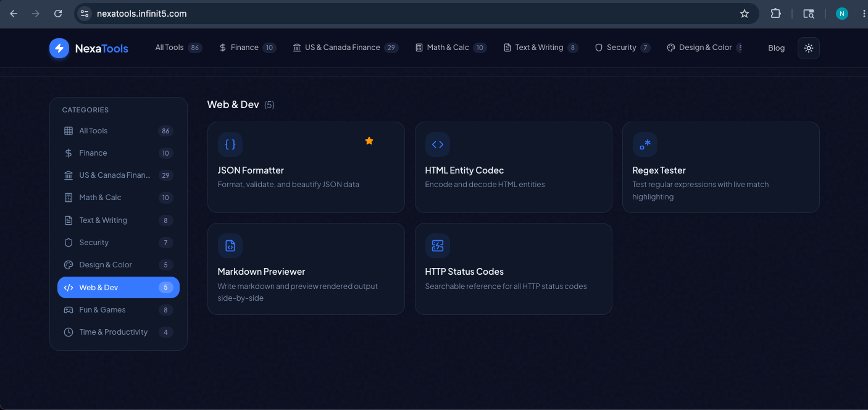Click the tab search icon beside extensions
This screenshot has width=868, height=410.
(x=809, y=14)
